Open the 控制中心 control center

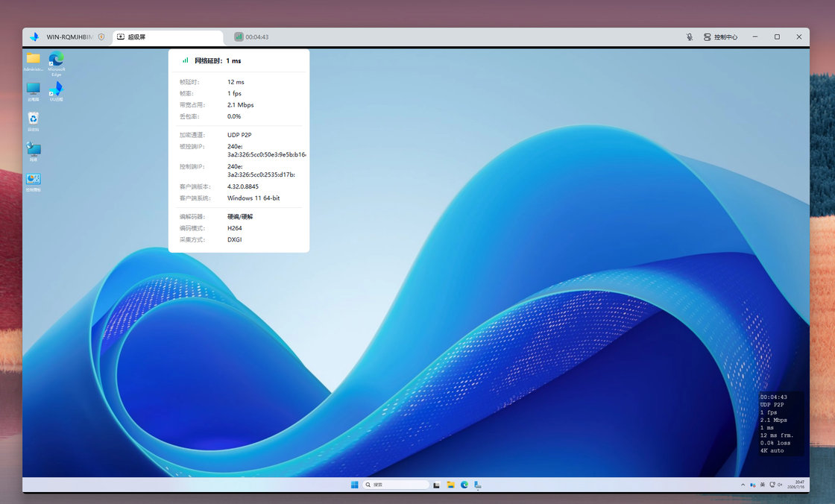point(720,37)
